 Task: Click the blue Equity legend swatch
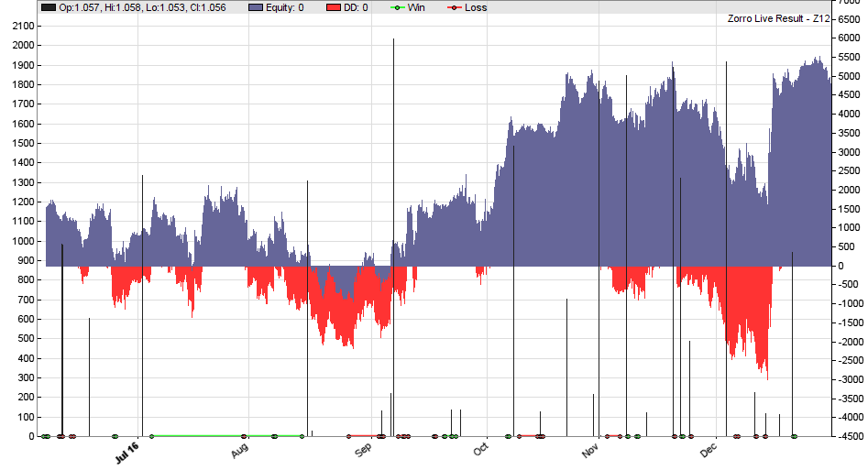point(258,7)
